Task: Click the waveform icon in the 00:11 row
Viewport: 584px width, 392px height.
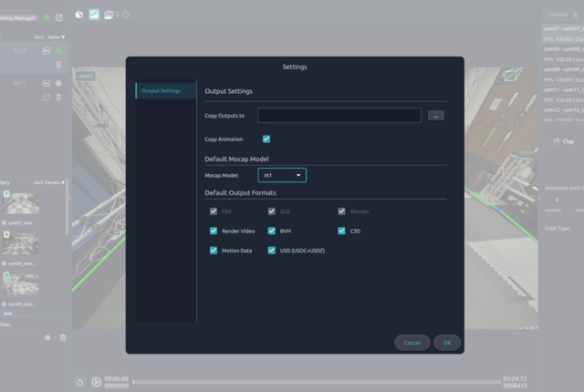Action: 47,83
